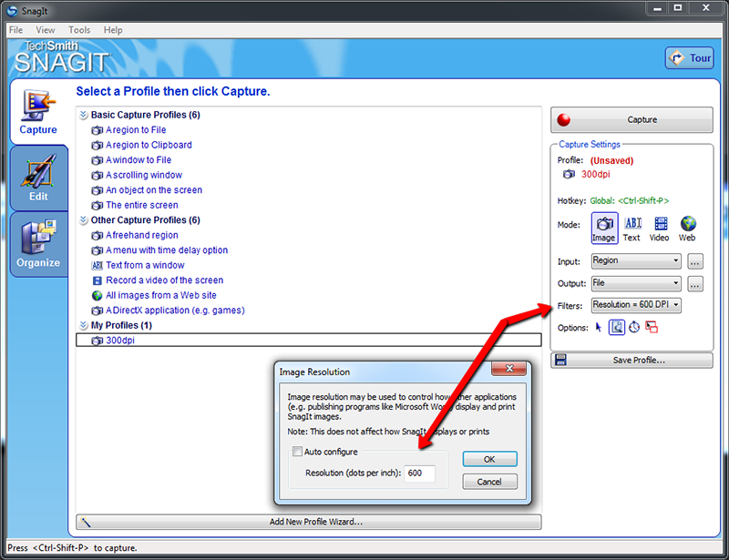Toggle the multiple area capture option icon
Viewport: 729px width, 560px height.
(652, 328)
